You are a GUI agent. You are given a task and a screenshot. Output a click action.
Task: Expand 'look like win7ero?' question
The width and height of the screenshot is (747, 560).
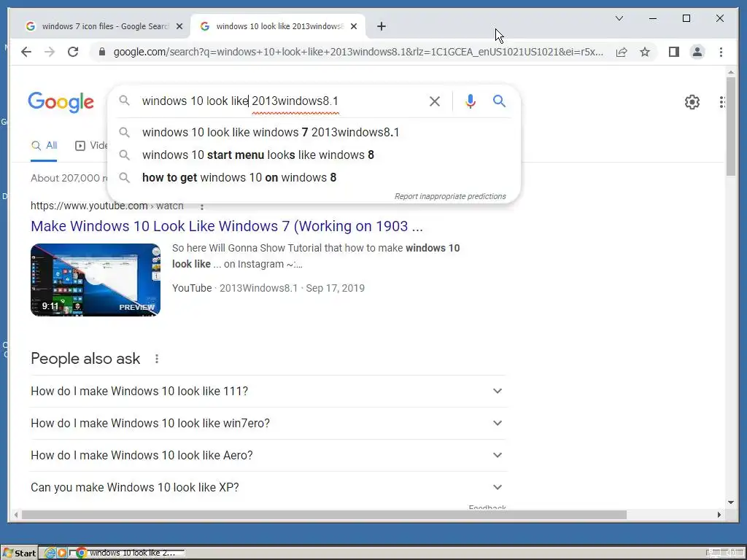tap(268, 423)
